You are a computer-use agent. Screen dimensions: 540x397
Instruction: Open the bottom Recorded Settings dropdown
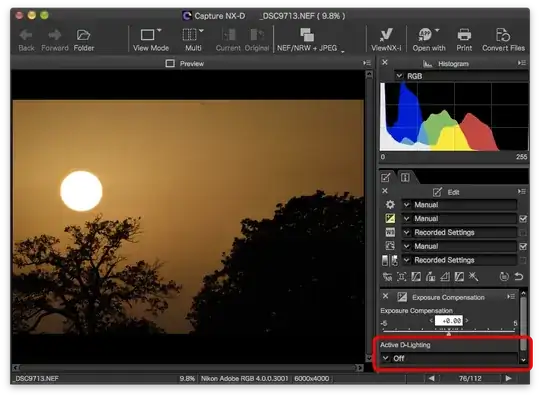(459, 260)
